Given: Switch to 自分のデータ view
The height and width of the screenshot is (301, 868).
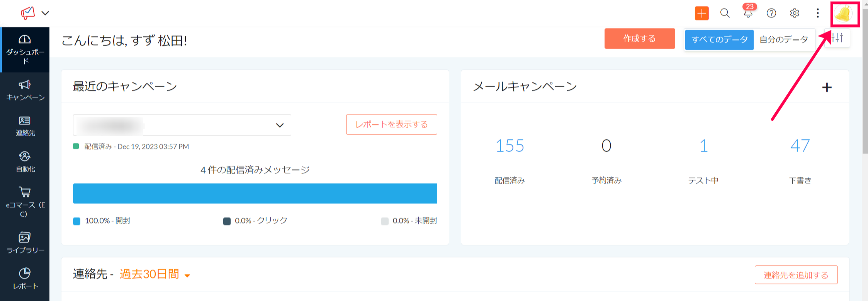Looking at the screenshot, I should [x=784, y=39].
